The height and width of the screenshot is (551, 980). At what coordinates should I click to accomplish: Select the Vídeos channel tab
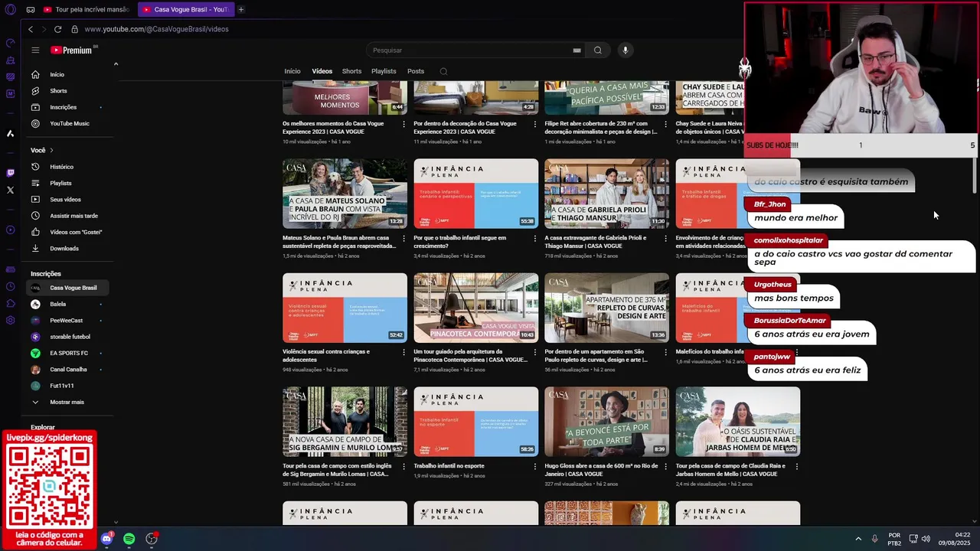(322, 71)
